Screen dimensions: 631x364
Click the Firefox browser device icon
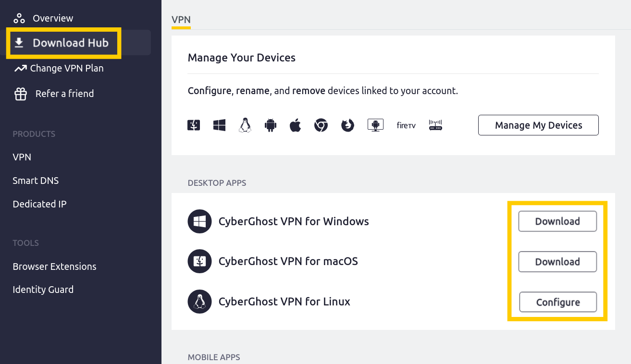[347, 126]
